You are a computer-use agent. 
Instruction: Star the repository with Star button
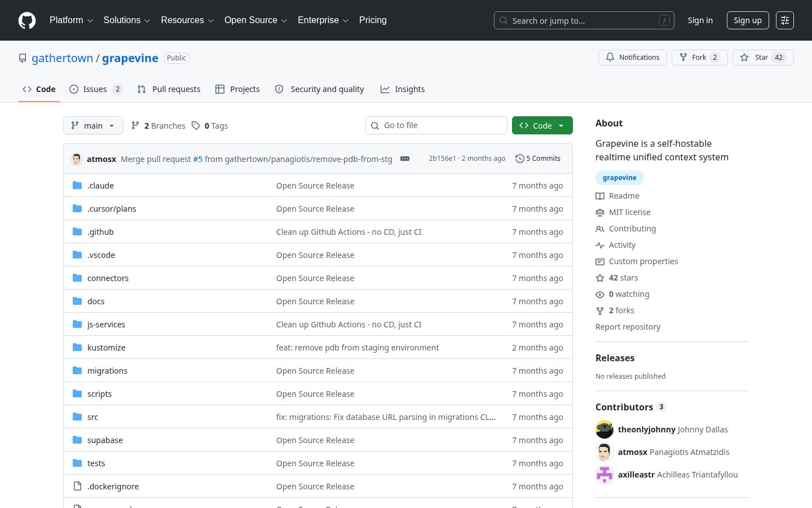763,58
